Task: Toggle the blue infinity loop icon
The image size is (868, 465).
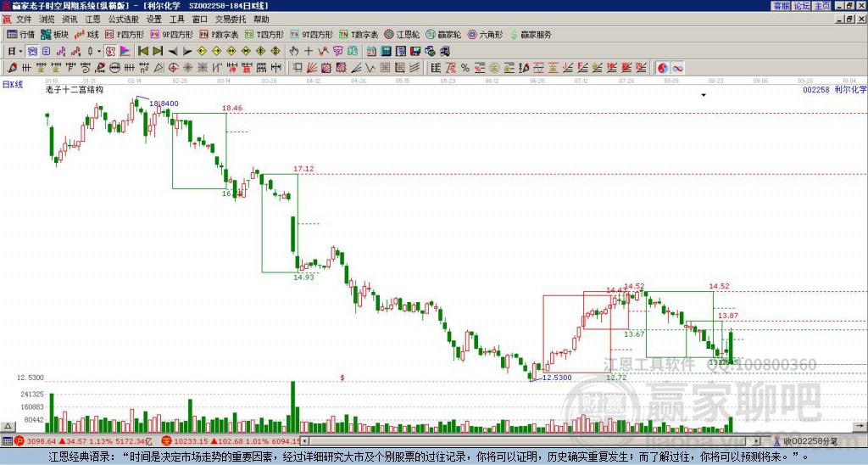Action: click(677, 68)
